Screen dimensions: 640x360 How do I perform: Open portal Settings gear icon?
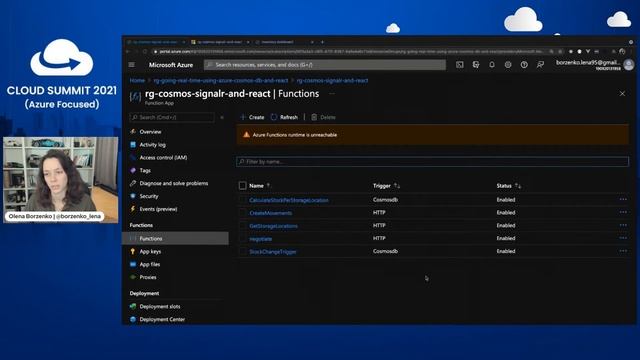click(x=508, y=65)
